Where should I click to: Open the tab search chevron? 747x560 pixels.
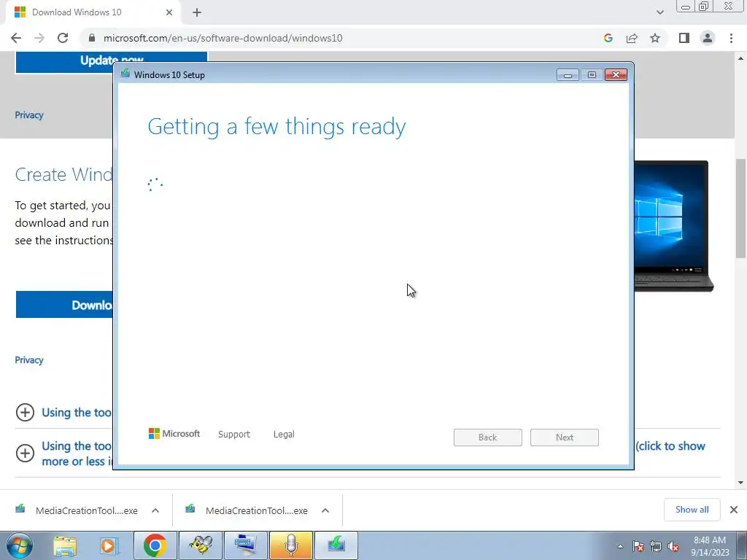click(659, 12)
